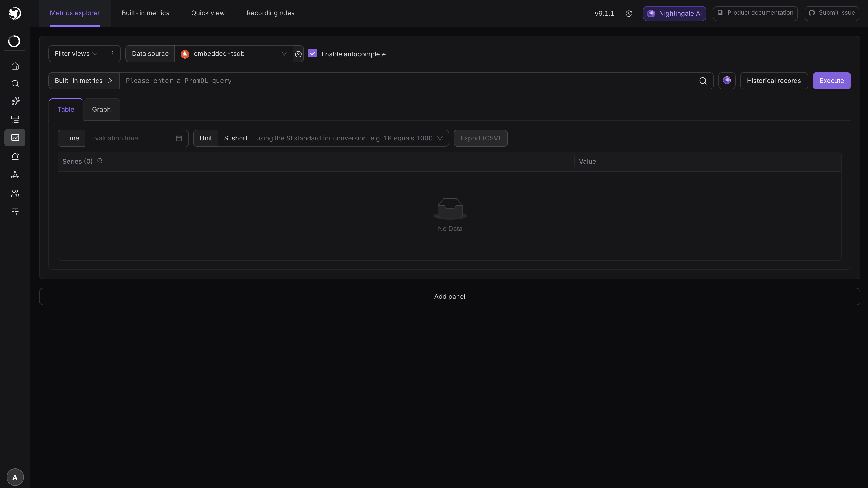Open the Home sidebar icon

click(x=15, y=66)
